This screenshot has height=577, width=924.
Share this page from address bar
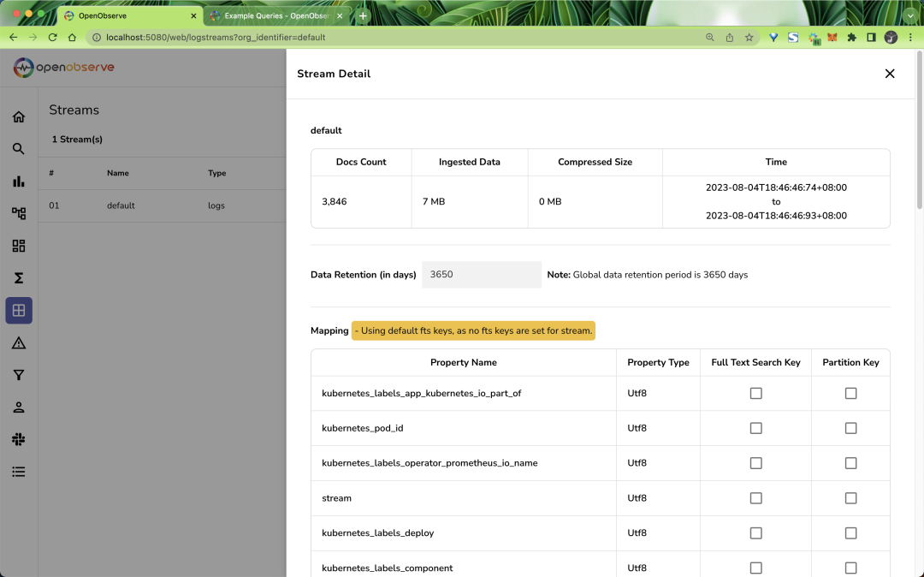click(x=730, y=37)
